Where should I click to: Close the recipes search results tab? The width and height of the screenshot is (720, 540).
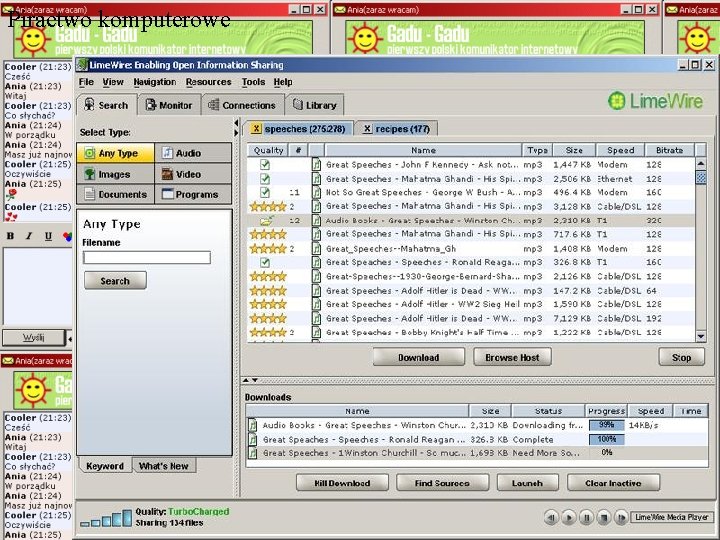(x=367, y=129)
